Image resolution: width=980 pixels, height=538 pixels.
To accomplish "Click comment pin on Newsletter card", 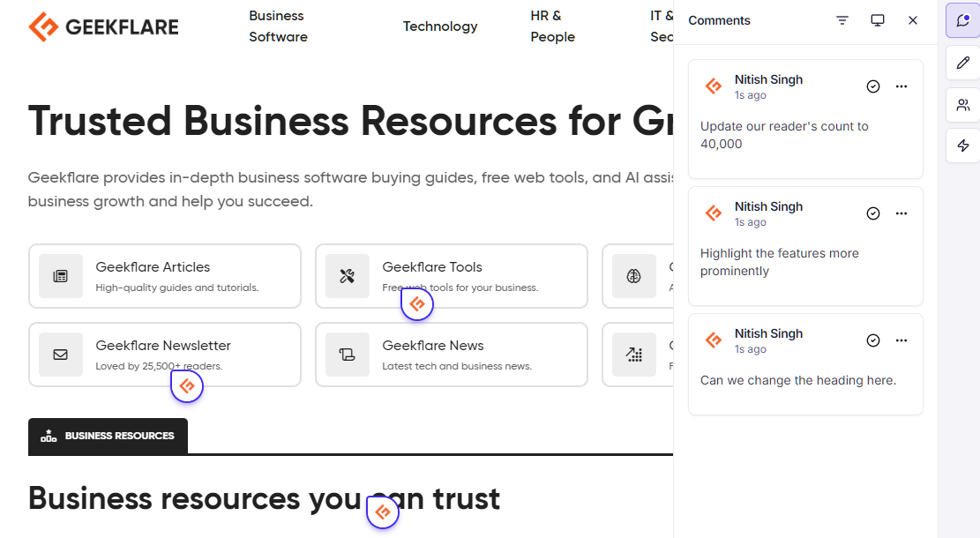I will pyautogui.click(x=187, y=386).
